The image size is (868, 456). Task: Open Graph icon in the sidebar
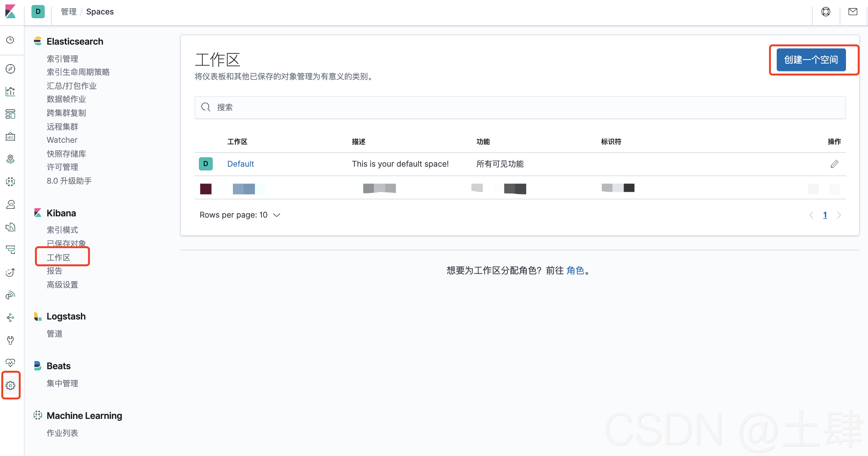(10, 317)
